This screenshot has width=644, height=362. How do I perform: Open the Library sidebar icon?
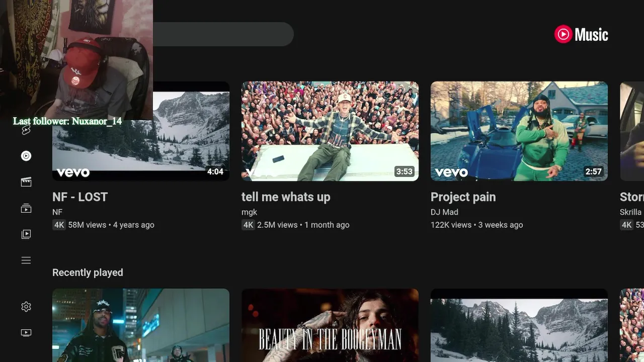26,234
